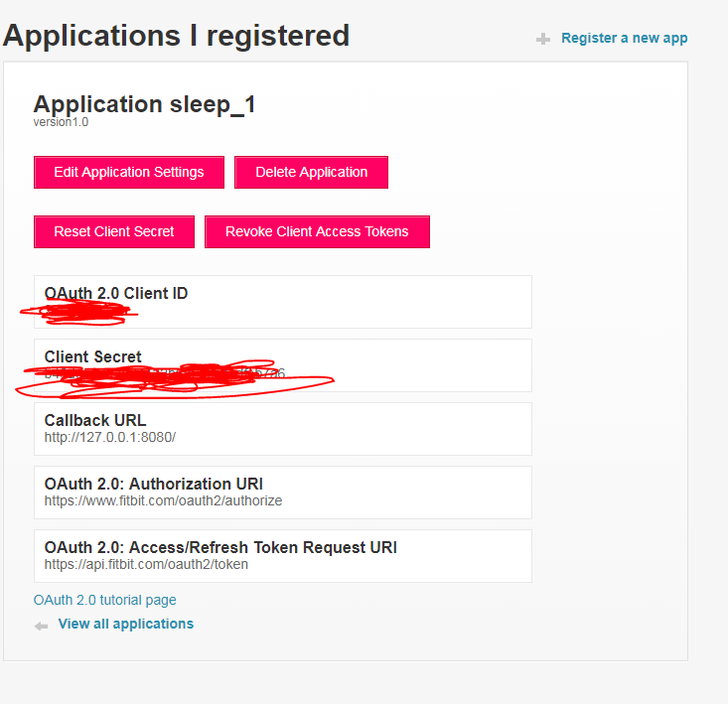Select the api.fitbit.com/oauth2/token URL text
The height and width of the screenshot is (704, 728).
tap(146, 564)
